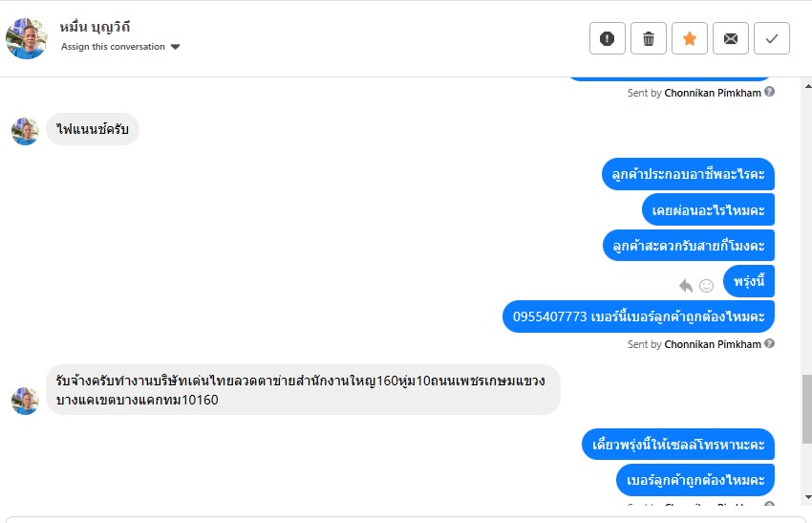This screenshot has height=523, width=812.
Task: Click help icon beside Sent by under phone message
Action: [x=770, y=344]
